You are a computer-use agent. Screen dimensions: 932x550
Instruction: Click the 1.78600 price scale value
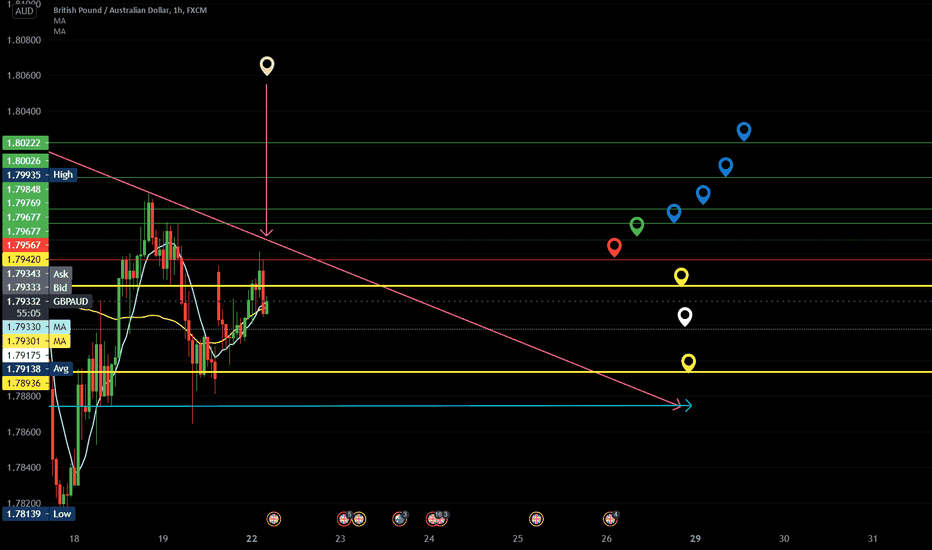pyautogui.click(x=24, y=432)
